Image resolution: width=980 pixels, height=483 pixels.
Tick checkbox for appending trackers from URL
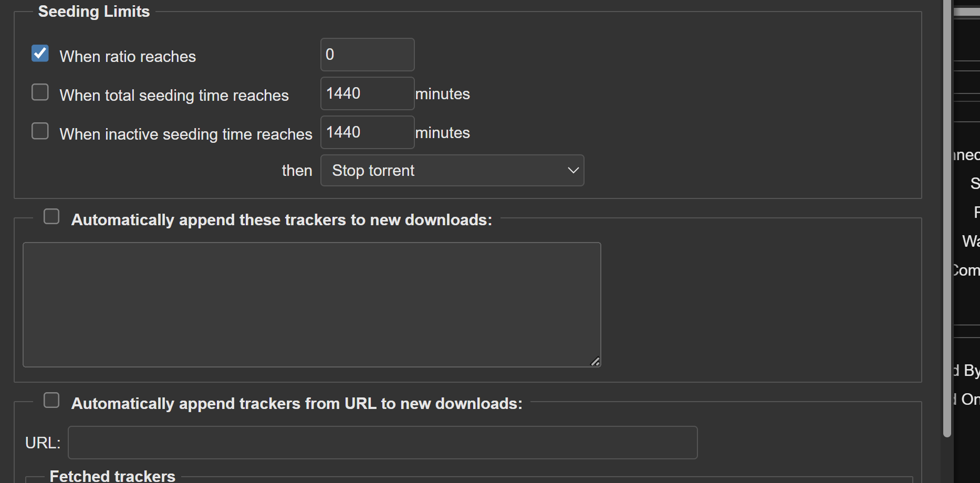coord(51,401)
